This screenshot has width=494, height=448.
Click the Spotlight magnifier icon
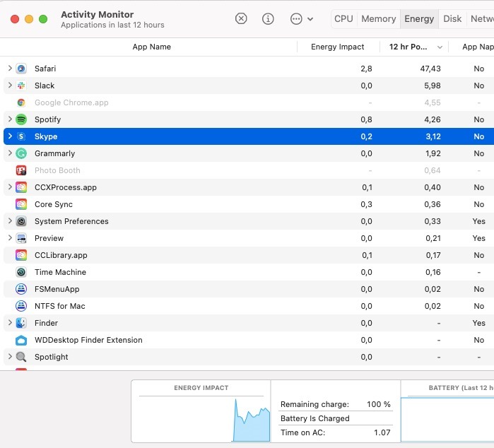[21, 357]
